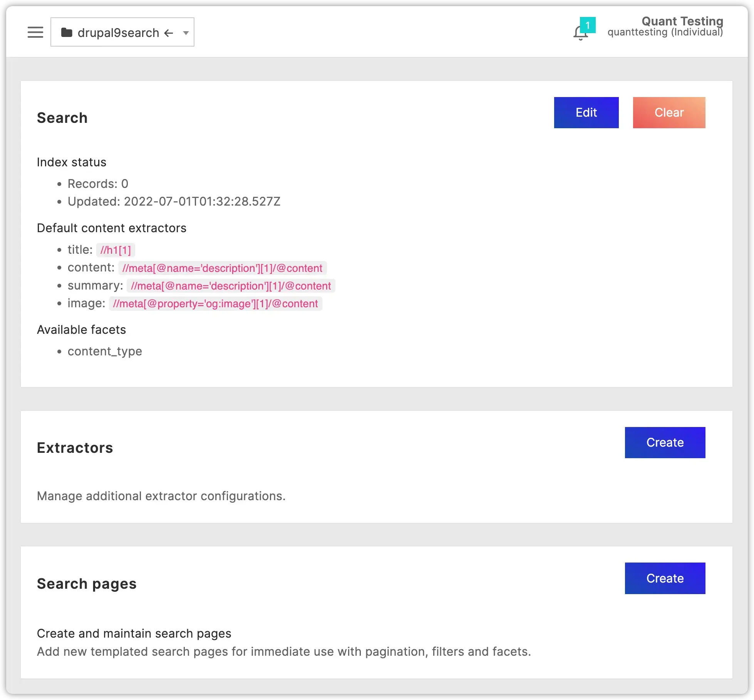Image resolution: width=754 pixels, height=700 pixels.
Task: Edit the search index configuration
Action: click(586, 112)
